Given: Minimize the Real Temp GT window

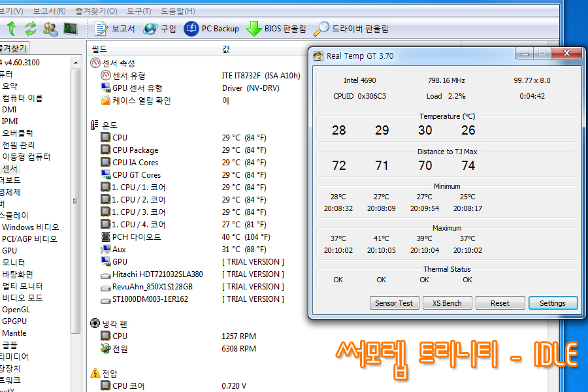Looking at the screenshot, I should [525, 54].
